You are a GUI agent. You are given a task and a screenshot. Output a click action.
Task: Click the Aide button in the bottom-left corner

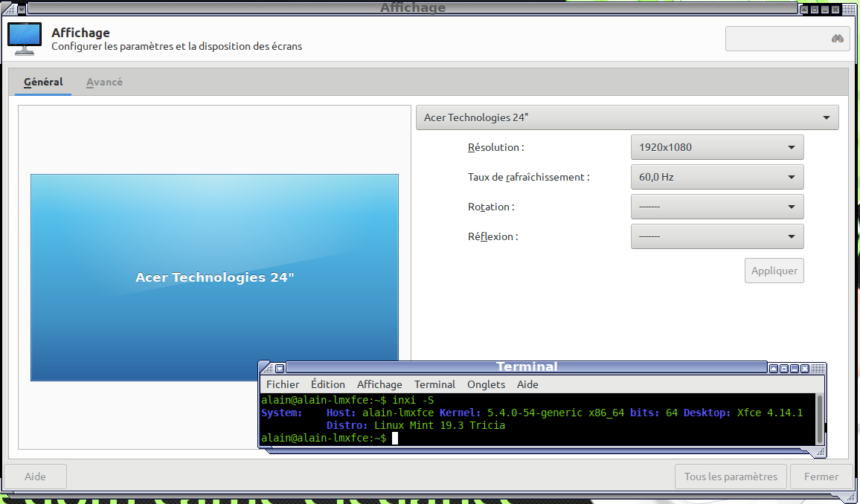tap(35, 476)
